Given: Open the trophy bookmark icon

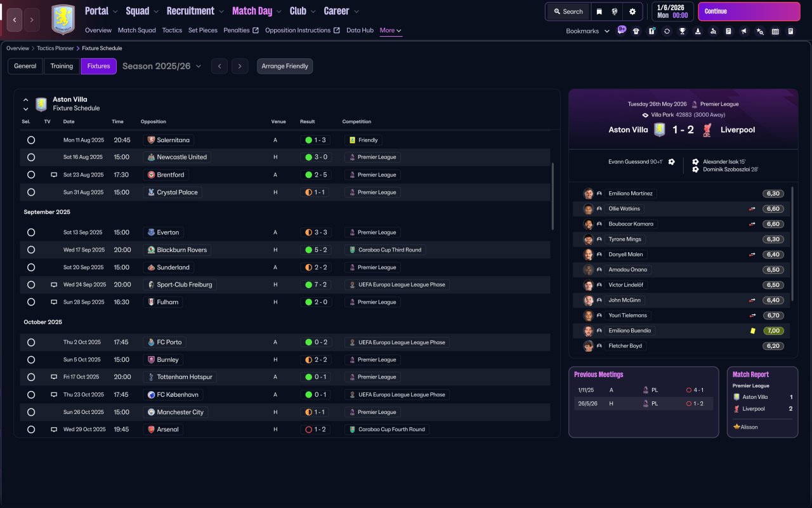Looking at the screenshot, I should click(683, 30).
